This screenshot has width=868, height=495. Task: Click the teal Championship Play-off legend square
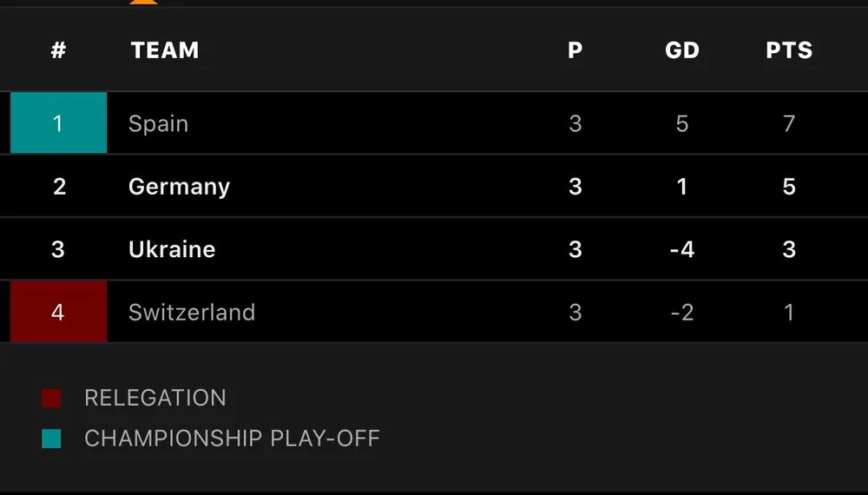51,439
